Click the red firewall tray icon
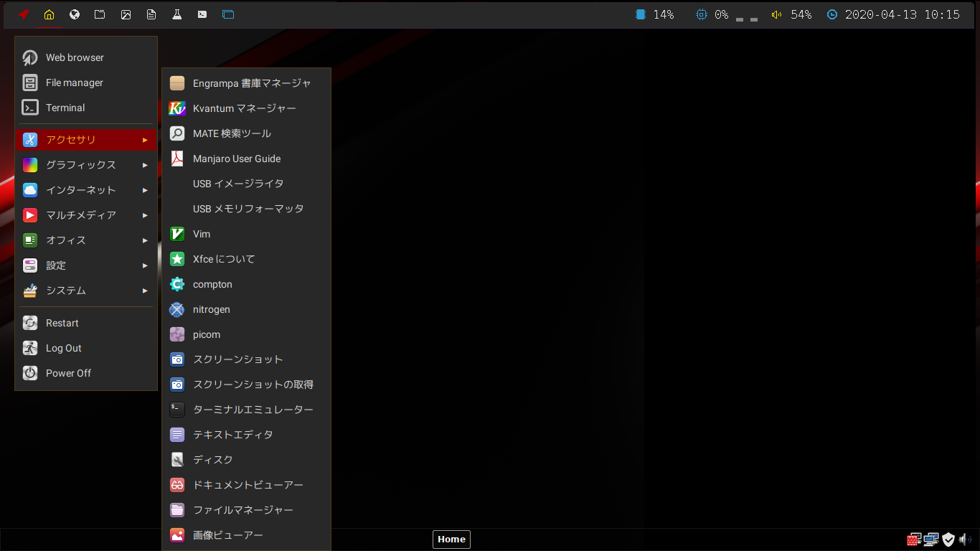The image size is (980, 551). click(x=914, y=540)
